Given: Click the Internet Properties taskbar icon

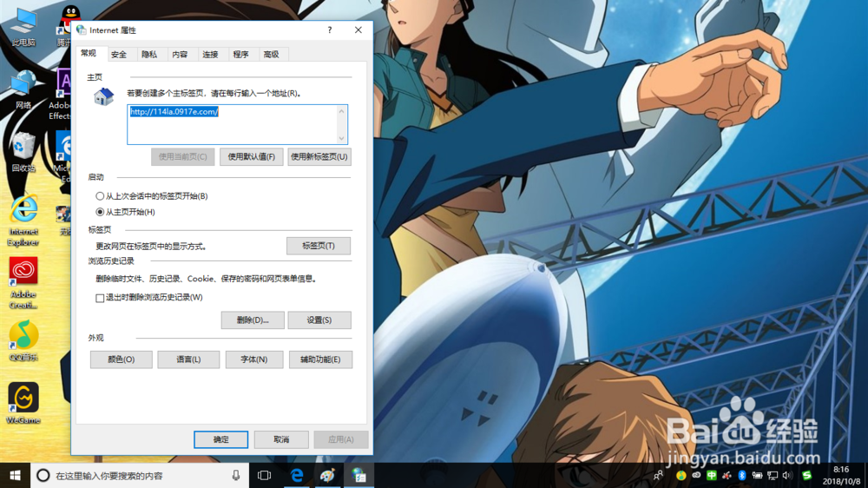Looking at the screenshot, I should 358,475.
